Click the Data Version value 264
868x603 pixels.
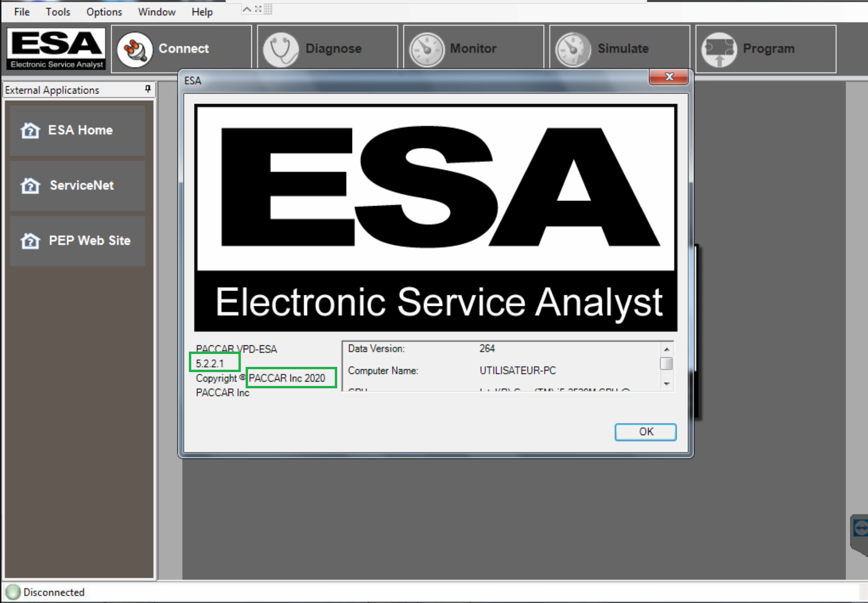487,349
